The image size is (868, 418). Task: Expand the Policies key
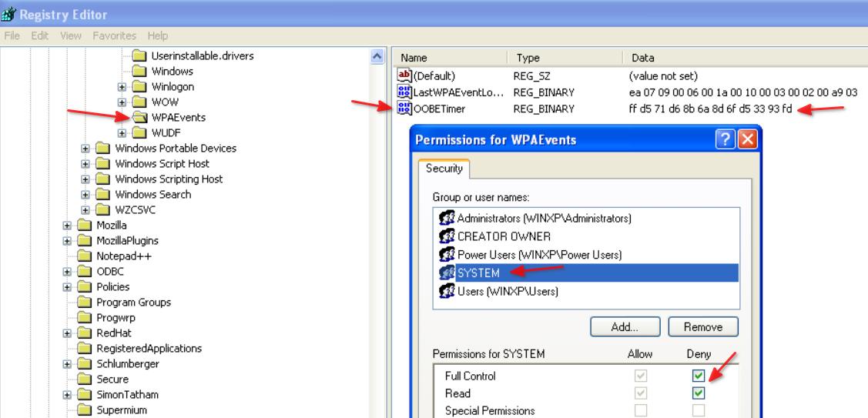[x=67, y=287]
